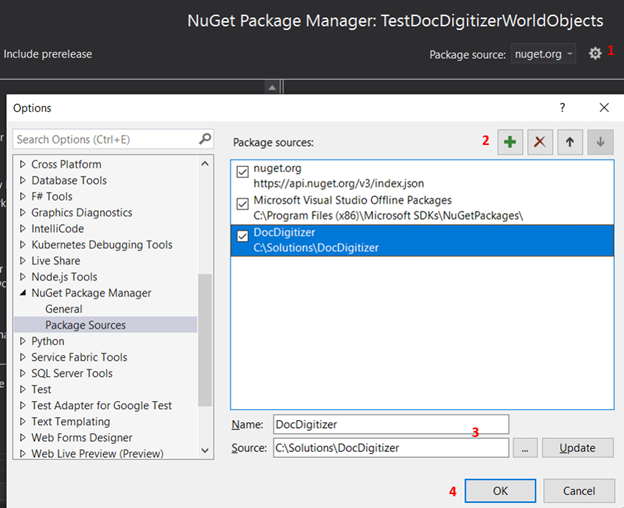Browse for source folder with ellipsis button
Image resolution: width=624 pixels, height=508 pixels.
click(x=525, y=448)
